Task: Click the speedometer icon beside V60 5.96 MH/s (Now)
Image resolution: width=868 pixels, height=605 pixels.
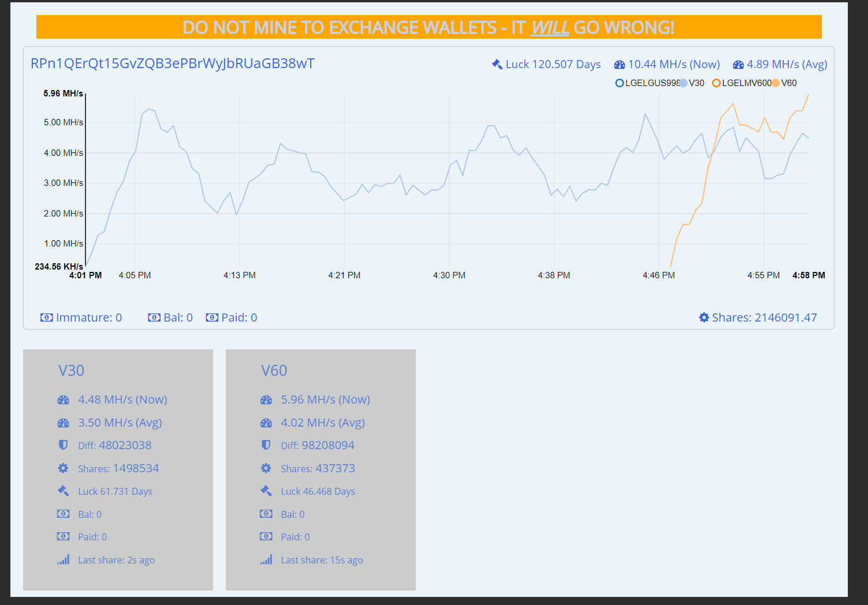Action: 266,399
